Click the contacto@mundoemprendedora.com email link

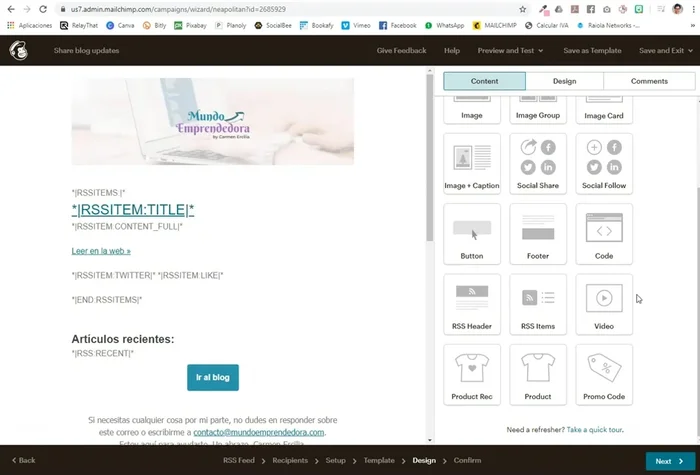click(258, 432)
